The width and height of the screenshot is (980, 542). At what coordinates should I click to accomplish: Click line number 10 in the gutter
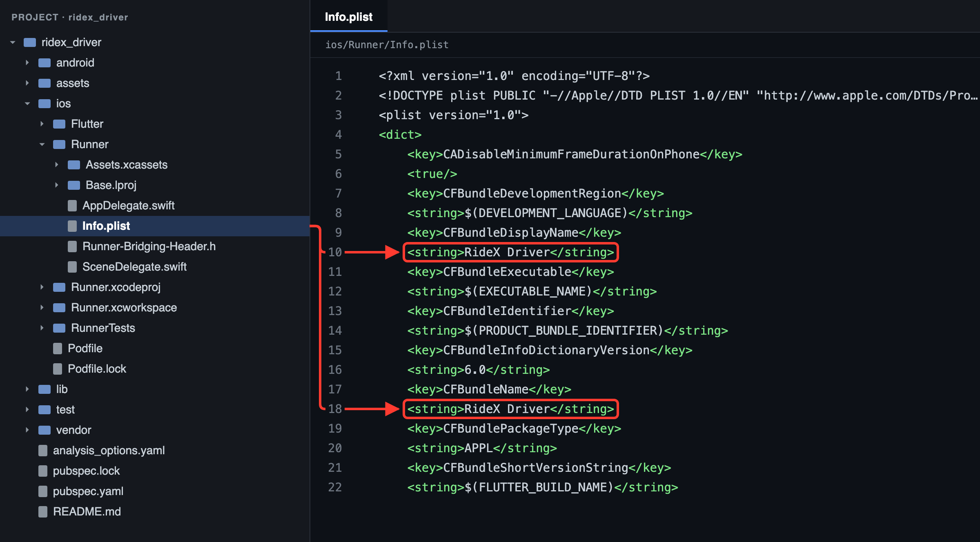[335, 252]
